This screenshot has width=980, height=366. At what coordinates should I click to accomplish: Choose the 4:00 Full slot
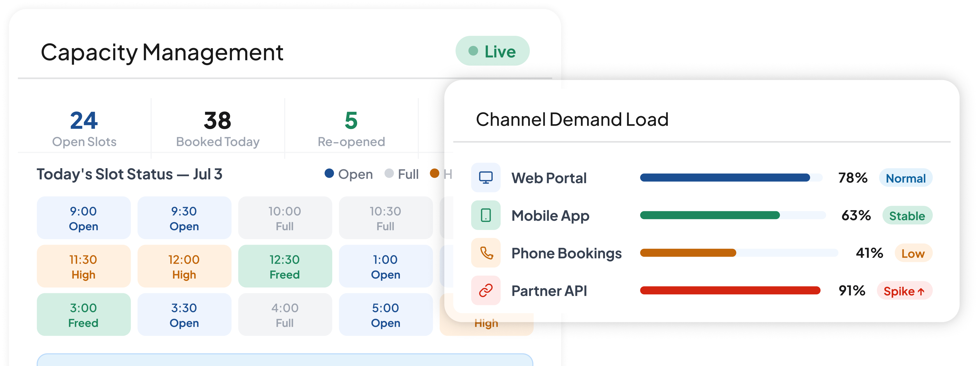coord(285,315)
